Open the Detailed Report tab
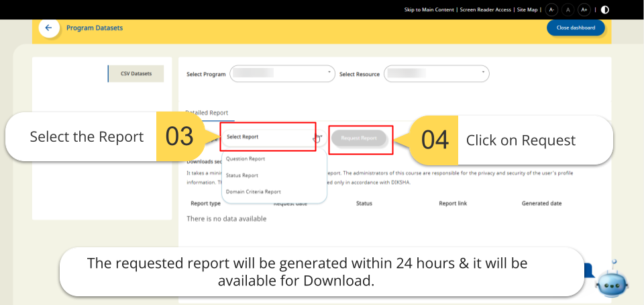Viewport: 644px width, 305px height. click(207, 113)
